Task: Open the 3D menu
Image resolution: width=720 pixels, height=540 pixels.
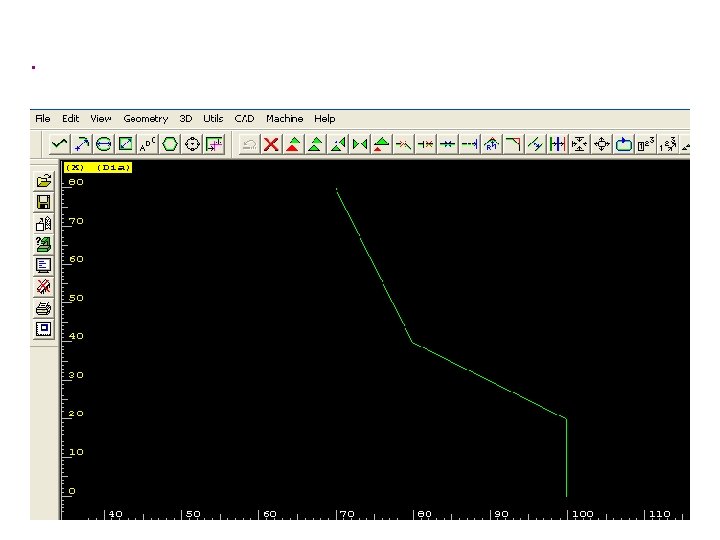Action: tap(186, 119)
